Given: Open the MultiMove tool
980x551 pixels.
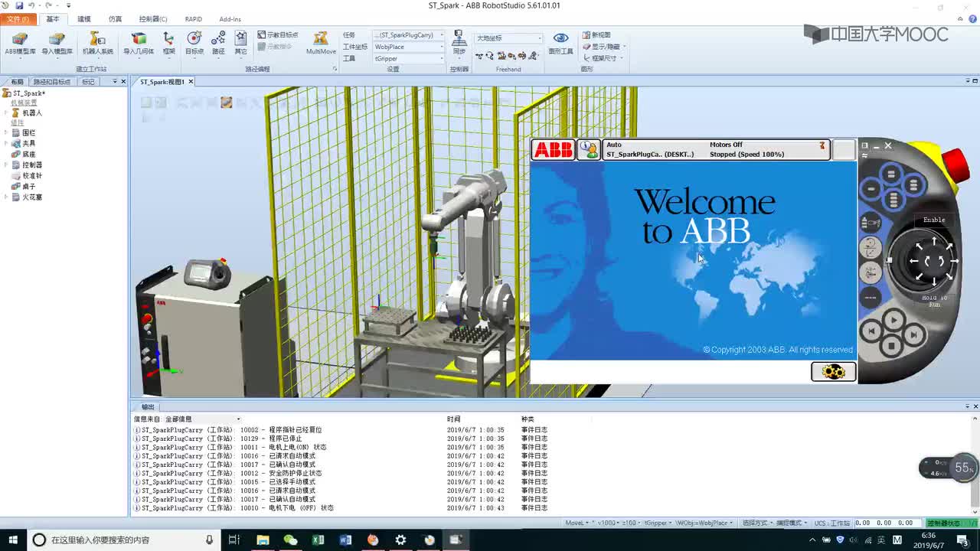Looking at the screenshot, I should pyautogui.click(x=321, y=44).
